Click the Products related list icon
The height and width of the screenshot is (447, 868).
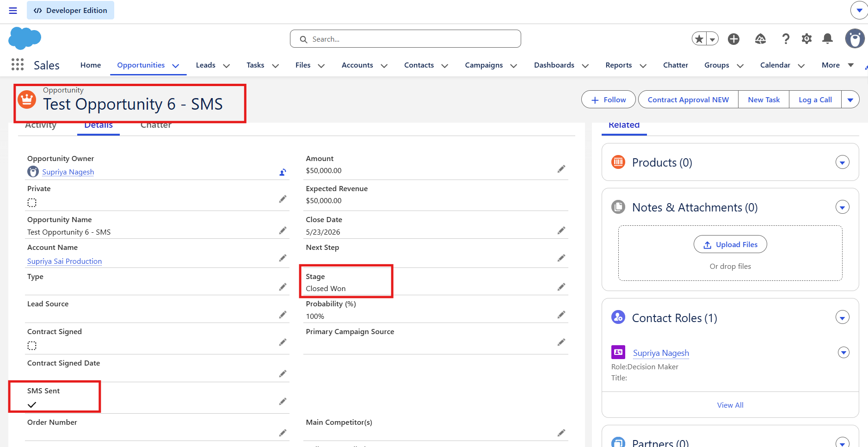(x=618, y=162)
